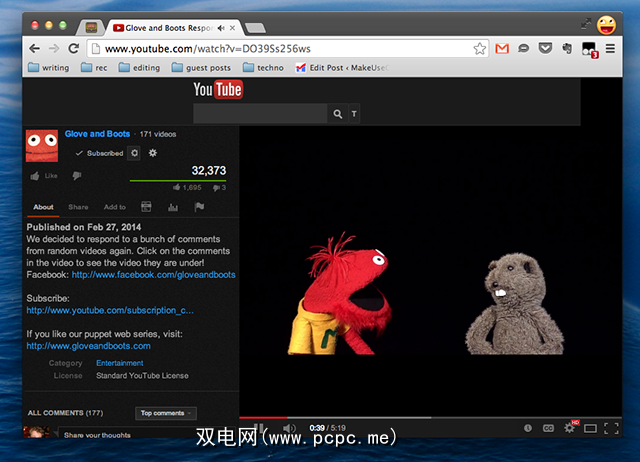Switch to the About tab
Image resolution: width=640 pixels, height=462 pixels.
pyautogui.click(x=43, y=207)
